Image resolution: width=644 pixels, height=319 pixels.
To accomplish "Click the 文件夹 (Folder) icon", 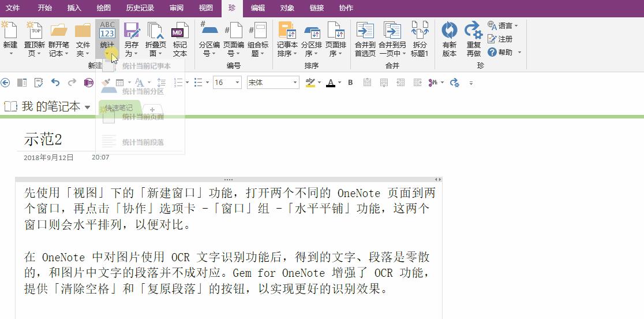I will pyautogui.click(x=83, y=30).
